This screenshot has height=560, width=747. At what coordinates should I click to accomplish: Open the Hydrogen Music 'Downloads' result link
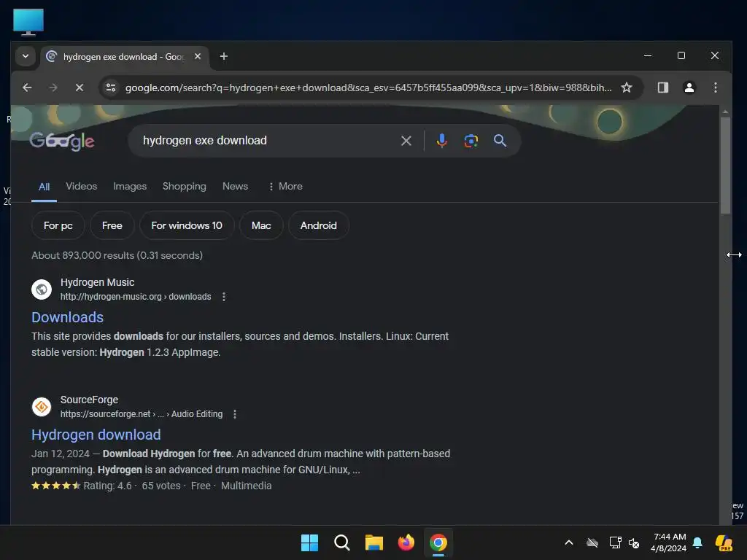pyautogui.click(x=68, y=317)
